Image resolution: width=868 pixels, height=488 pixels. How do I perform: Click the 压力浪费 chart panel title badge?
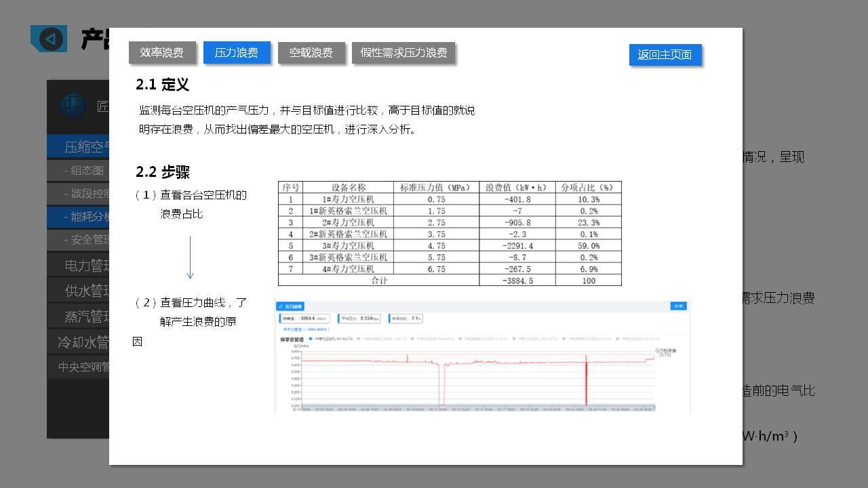[290, 307]
